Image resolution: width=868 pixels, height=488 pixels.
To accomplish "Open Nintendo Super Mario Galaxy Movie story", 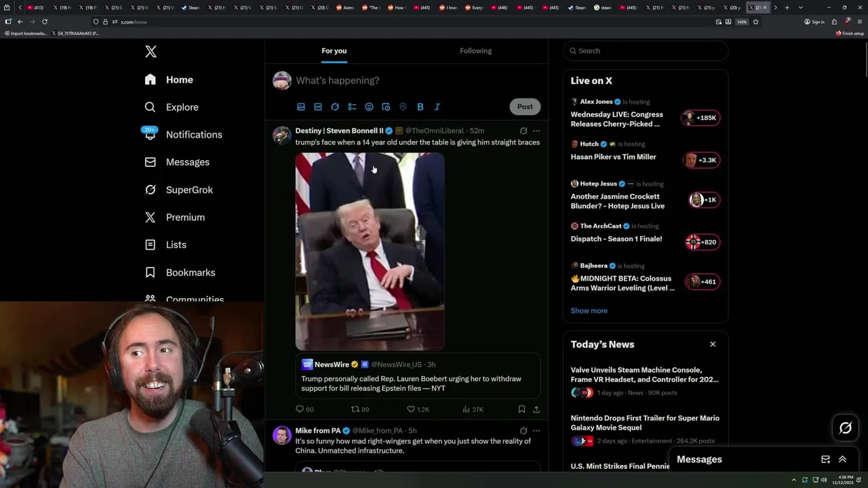I will [646, 429].
